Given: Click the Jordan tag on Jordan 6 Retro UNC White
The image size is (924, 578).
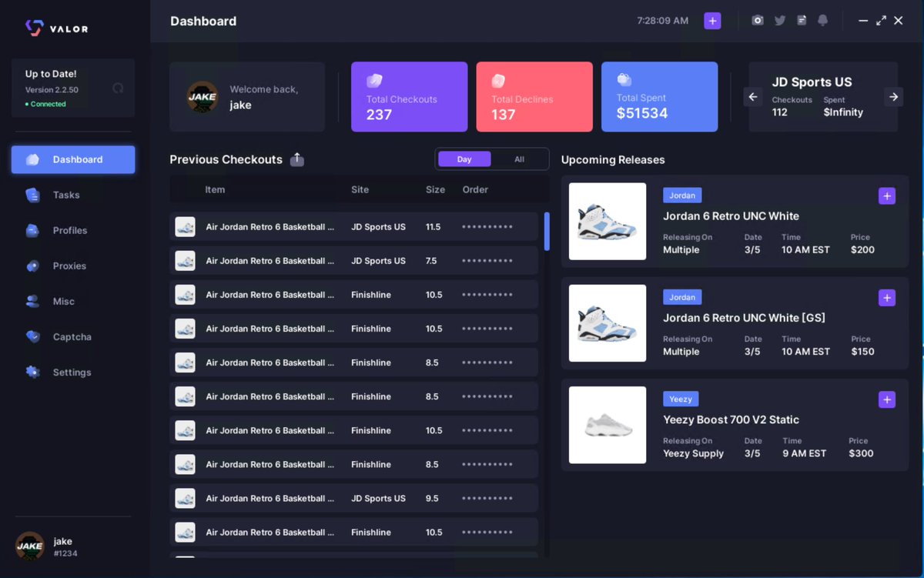Looking at the screenshot, I should pos(682,195).
